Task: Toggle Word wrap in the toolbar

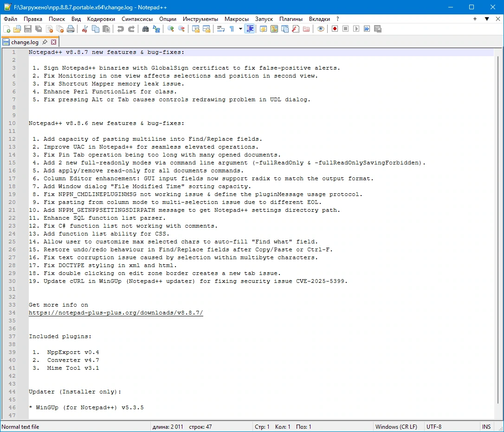Action: coord(221,29)
